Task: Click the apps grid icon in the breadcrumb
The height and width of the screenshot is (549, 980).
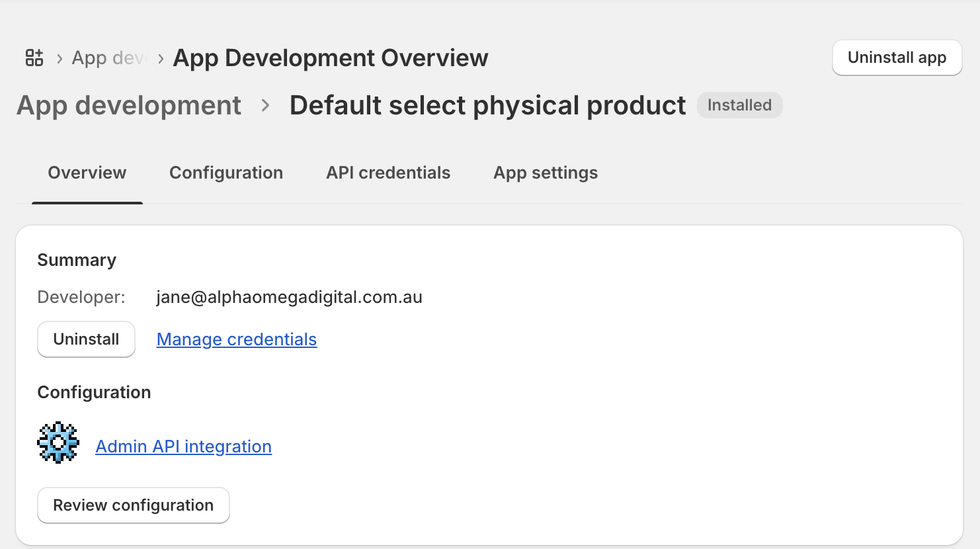Action: 33,58
